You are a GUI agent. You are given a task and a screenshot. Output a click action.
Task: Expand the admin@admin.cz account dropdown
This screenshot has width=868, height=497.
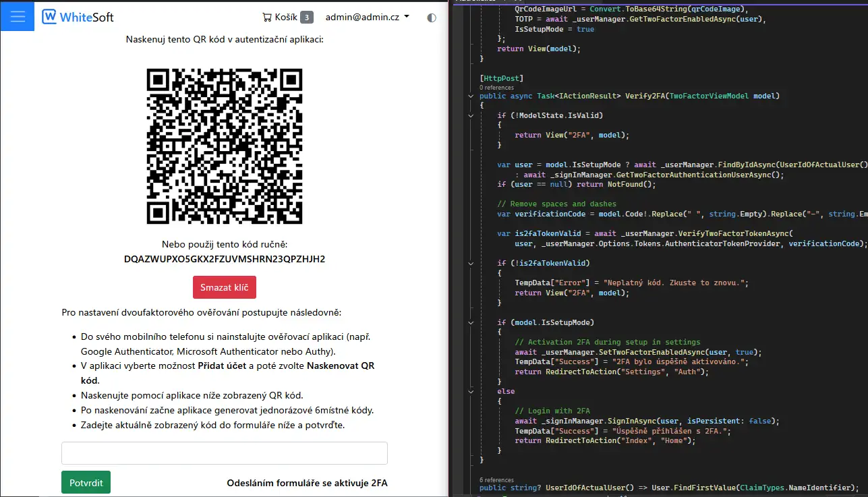[x=367, y=17]
